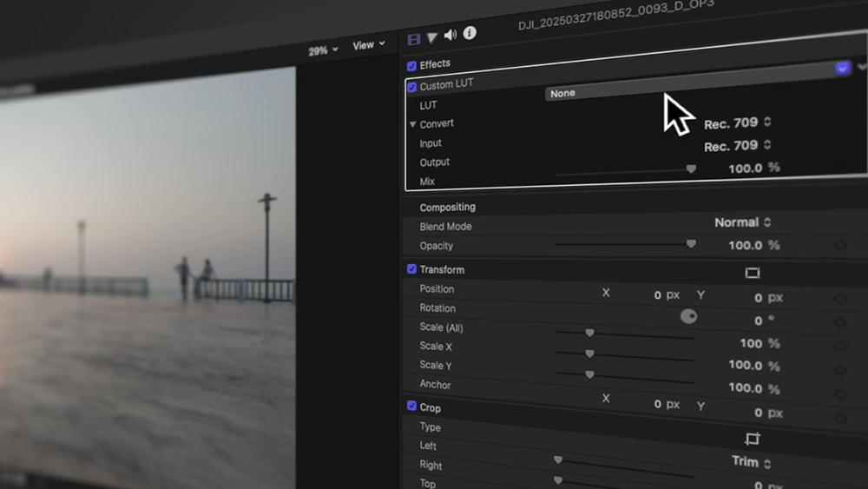Click the Transform section title
868x489 pixels.
(x=442, y=270)
